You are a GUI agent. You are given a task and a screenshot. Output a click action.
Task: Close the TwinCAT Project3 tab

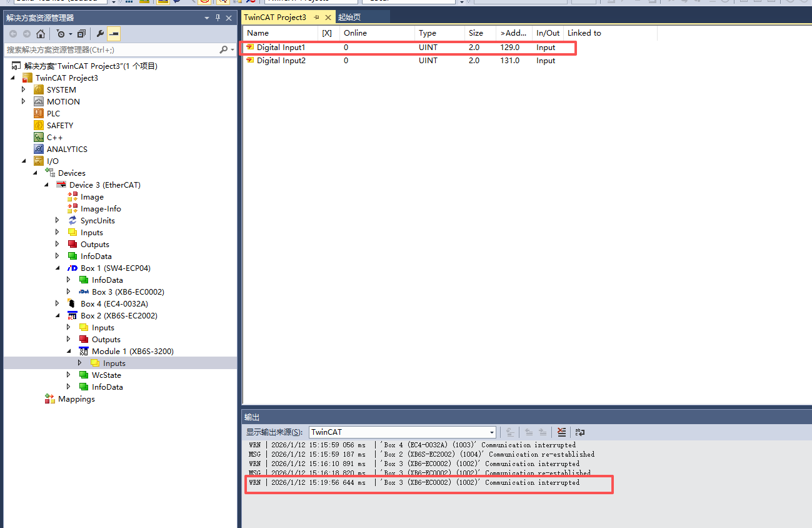pyautogui.click(x=328, y=18)
